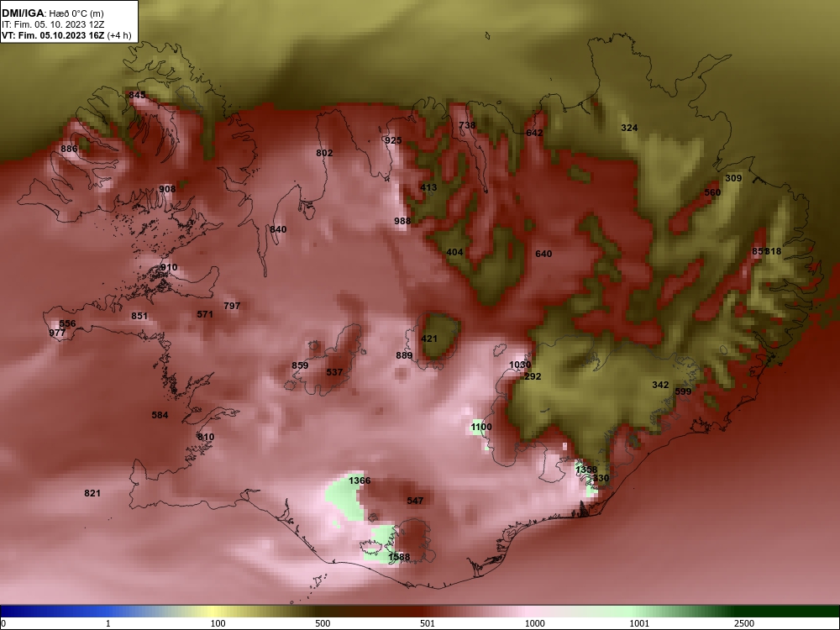Screen dimensions: 840x630
Task: Click the 910 value on the map
Action: (169, 267)
